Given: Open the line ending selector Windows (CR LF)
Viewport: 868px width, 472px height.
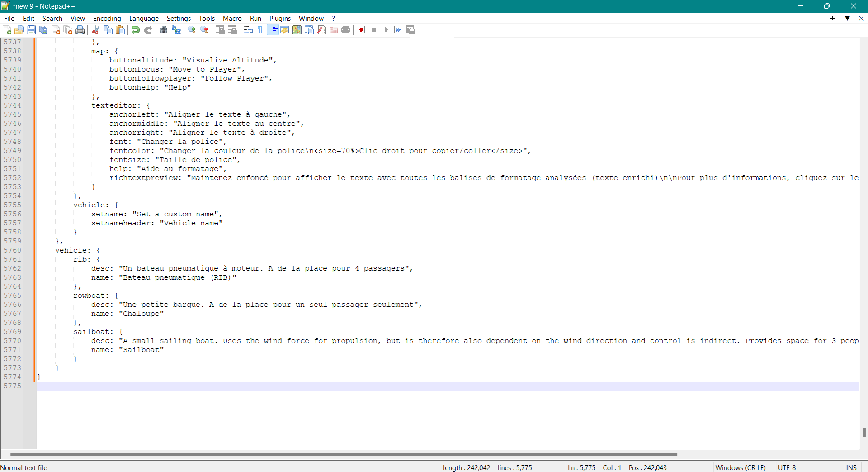Looking at the screenshot, I should [x=740, y=467].
